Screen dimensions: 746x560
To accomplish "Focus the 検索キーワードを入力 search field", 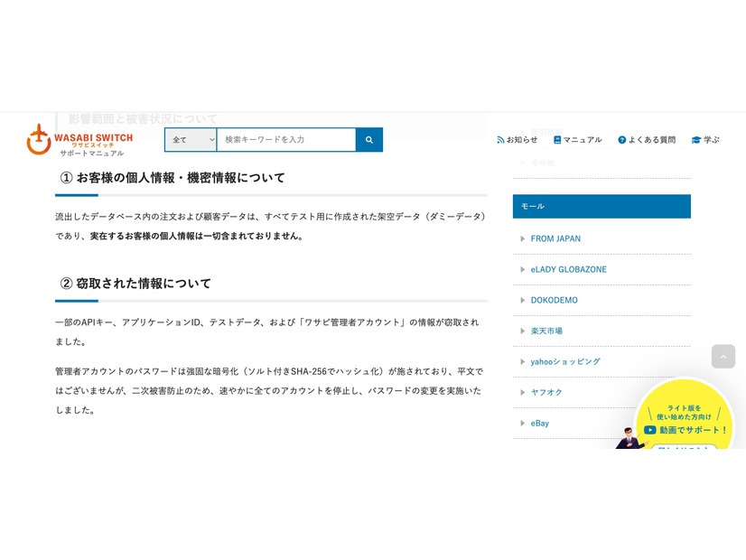I will point(286,140).
